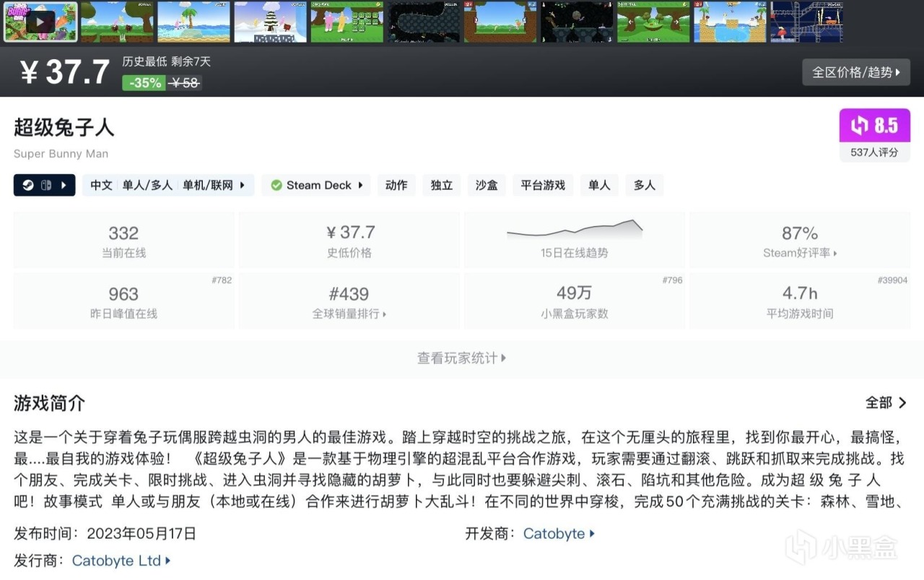Click the large ¥37.7 price in the dark bar
Screen dimensions: 924x580
(65, 72)
